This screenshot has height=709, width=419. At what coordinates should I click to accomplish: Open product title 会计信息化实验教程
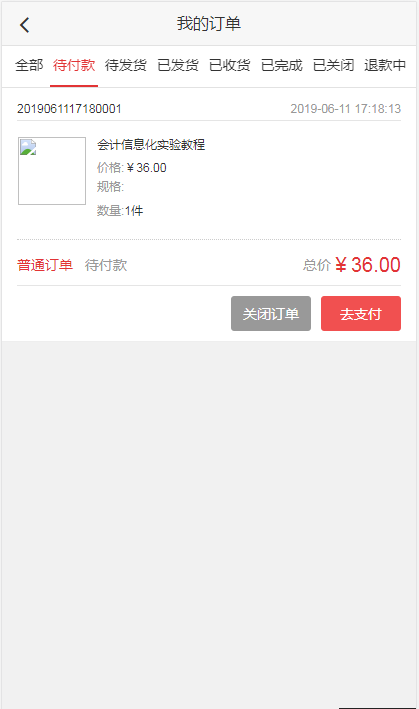151,145
